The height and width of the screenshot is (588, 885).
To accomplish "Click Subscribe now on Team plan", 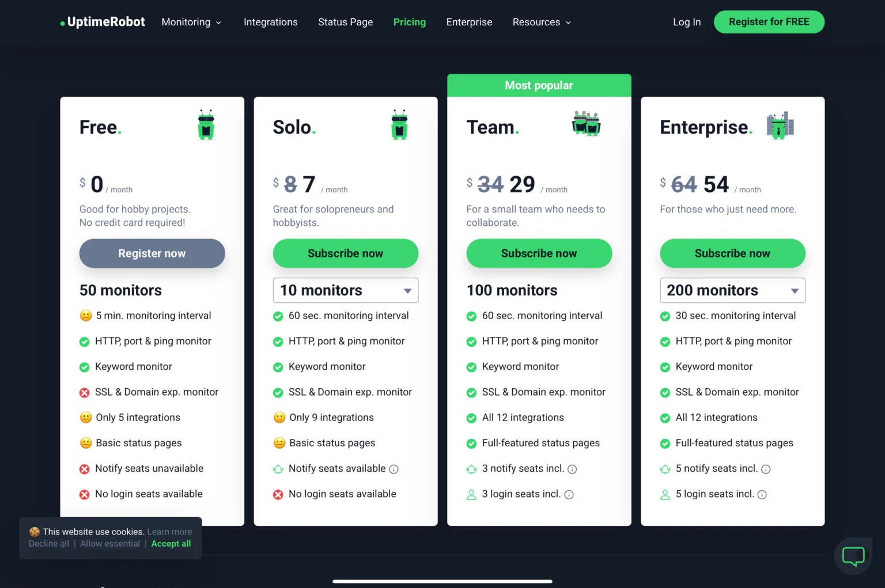I will pos(539,253).
